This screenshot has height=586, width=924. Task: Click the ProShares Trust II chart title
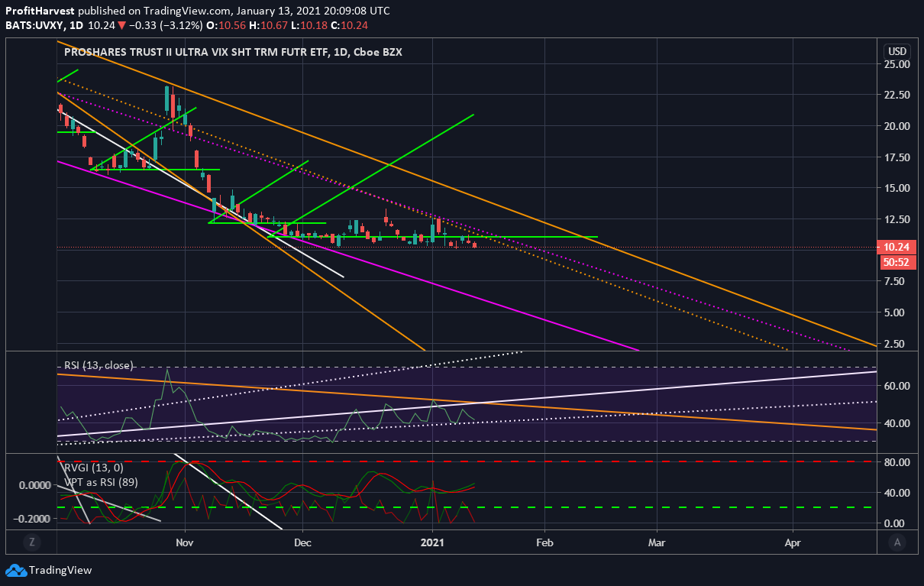point(231,52)
